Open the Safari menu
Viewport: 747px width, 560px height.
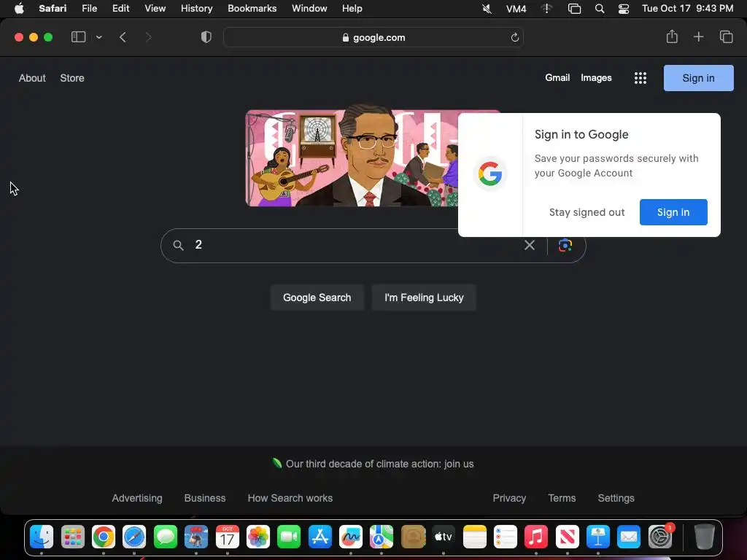pyautogui.click(x=53, y=9)
